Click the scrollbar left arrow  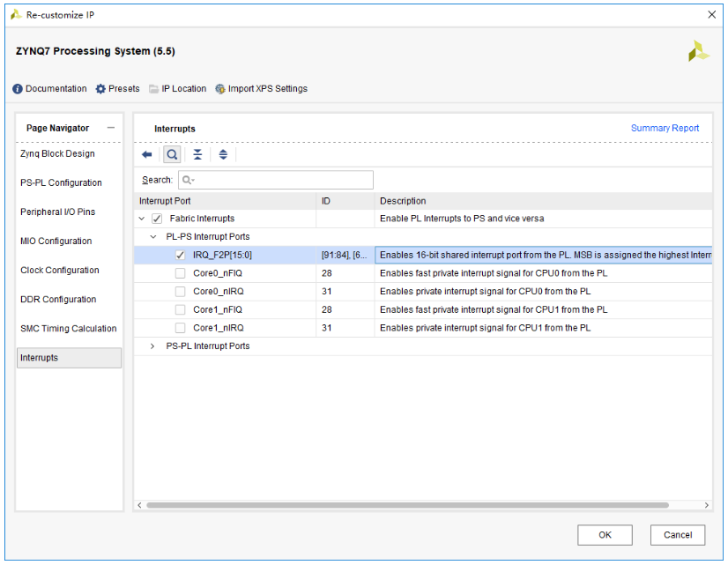tap(140, 505)
